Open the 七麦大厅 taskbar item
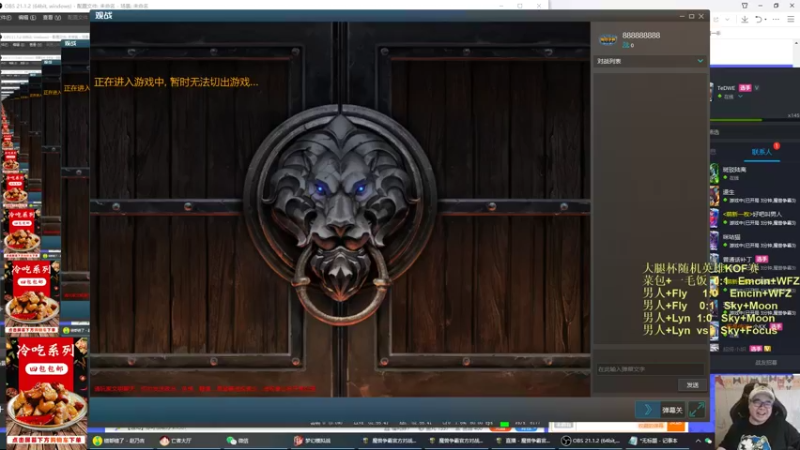Screen dimensions: 800x450 pyautogui.click(x=177, y=441)
